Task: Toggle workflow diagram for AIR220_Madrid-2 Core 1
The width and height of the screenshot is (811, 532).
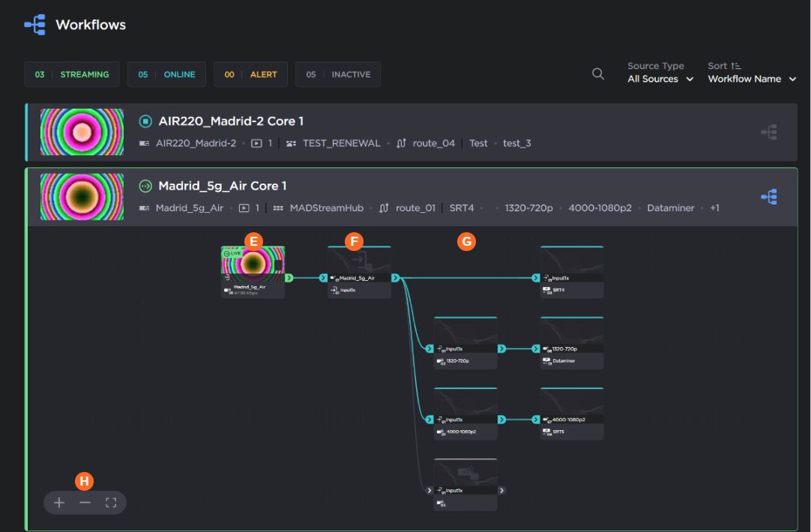Action: click(x=768, y=133)
